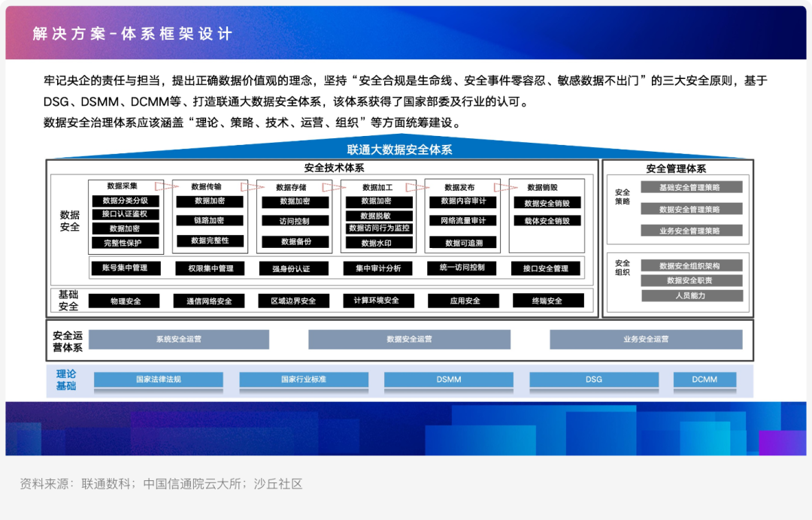Viewport: 812px width, 520px height.
Task: Select the 账号集中管理 box
Action: (125, 268)
